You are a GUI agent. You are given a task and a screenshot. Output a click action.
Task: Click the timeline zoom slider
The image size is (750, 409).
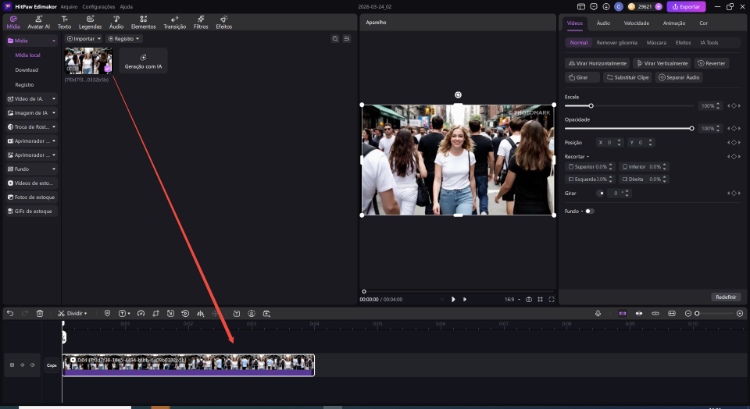[x=714, y=313]
